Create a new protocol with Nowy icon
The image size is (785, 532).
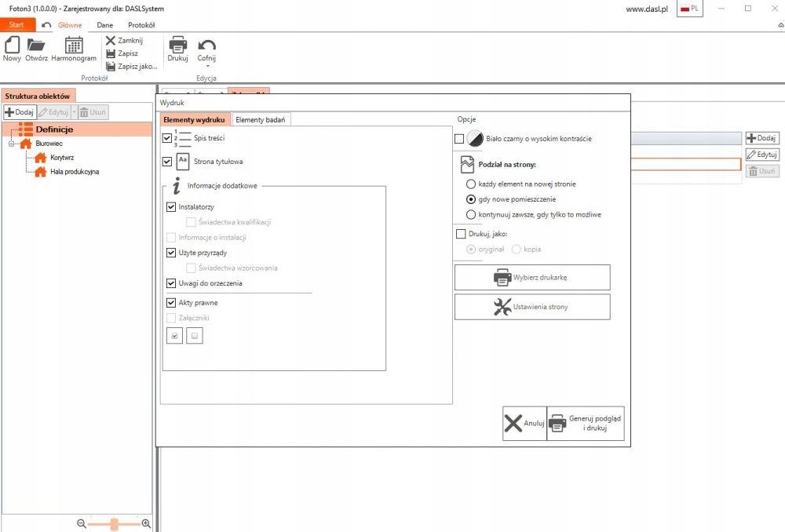click(12, 49)
